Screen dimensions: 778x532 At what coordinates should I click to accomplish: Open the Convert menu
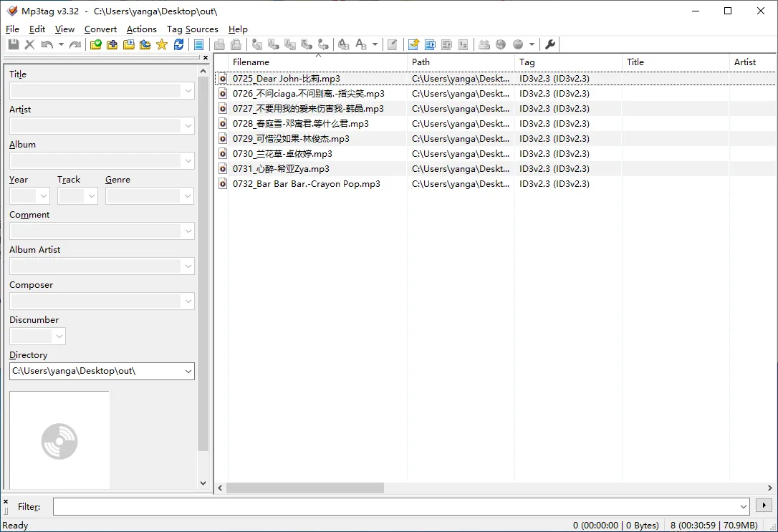click(100, 29)
